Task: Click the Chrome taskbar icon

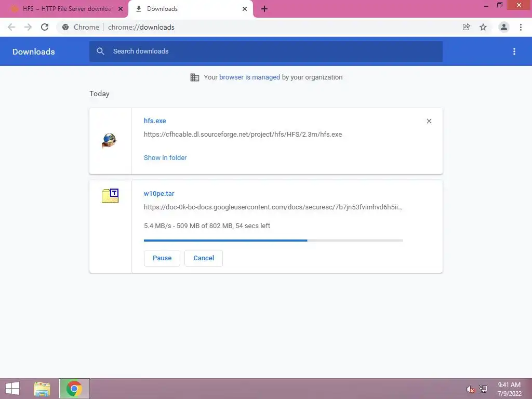Action: click(x=74, y=389)
